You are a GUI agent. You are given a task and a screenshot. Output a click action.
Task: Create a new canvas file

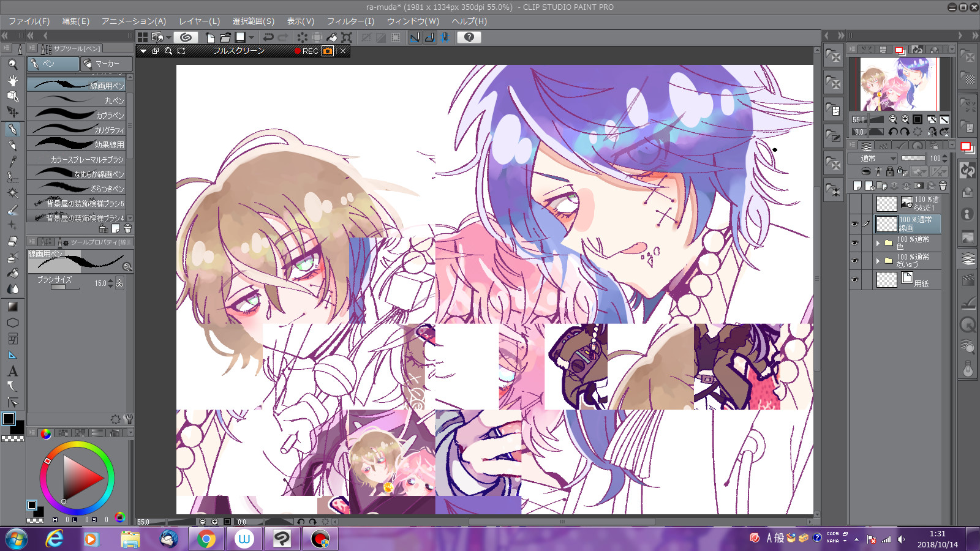tap(210, 37)
